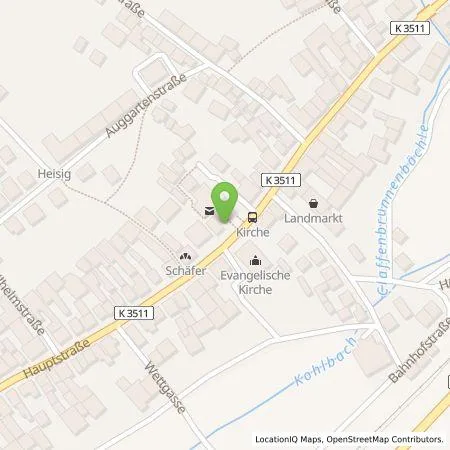Click the Auggartenstraße street label
The height and width of the screenshot is (450, 450).
146,105
